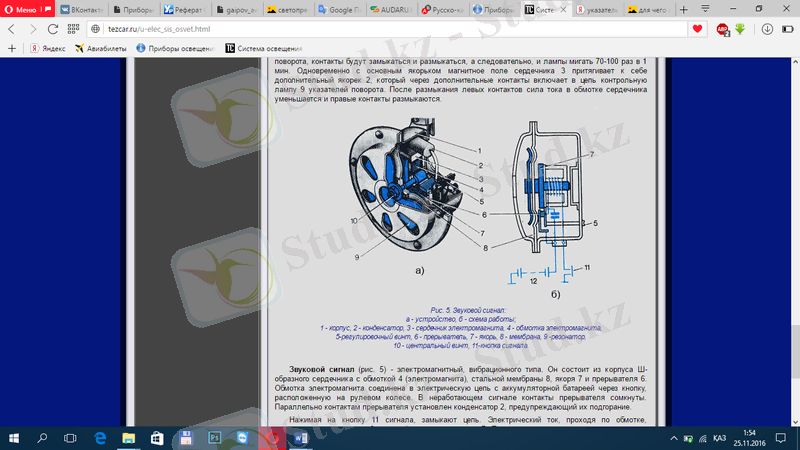The height and width of the screenshot is (450, 800).
Task: Add page to bookmarks with heart icon
Action: pyautogui.click(x=697, y=29)
